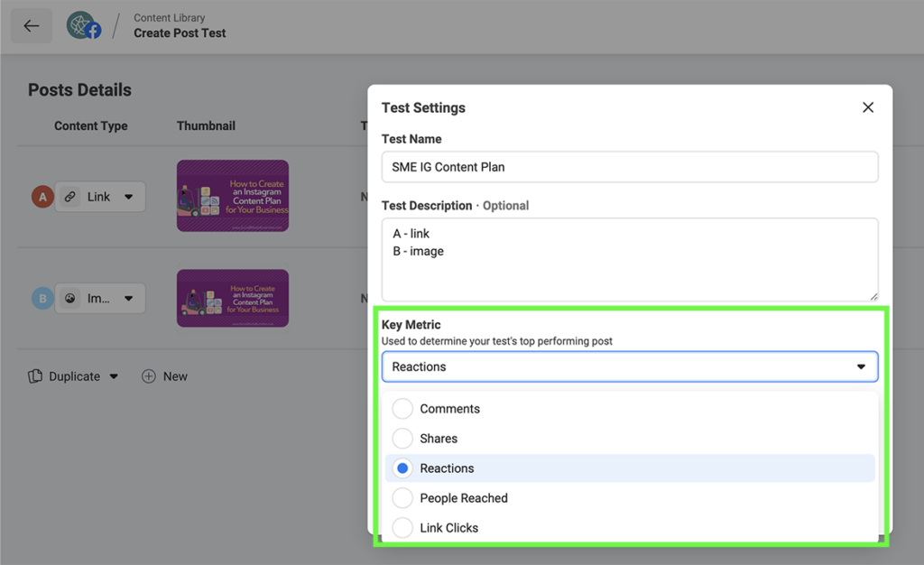Image resolution: width=924 pixels, height=565 pixels.
Task: Click the SME IG Content Plan name field
Action: click(630, 167)
